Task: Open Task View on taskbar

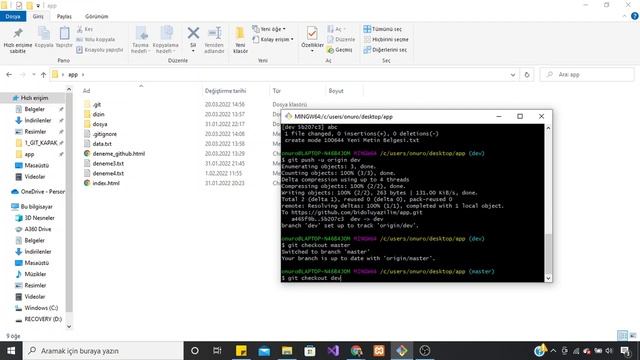Action: point(217,351)
